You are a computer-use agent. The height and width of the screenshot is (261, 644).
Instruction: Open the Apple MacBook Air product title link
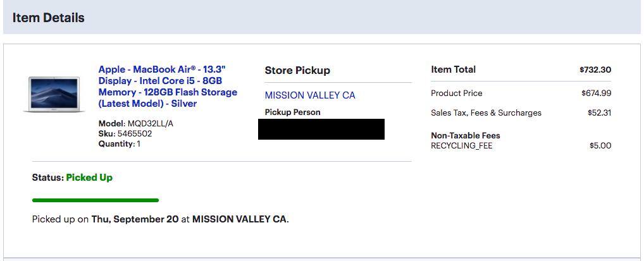coord(168,86)
